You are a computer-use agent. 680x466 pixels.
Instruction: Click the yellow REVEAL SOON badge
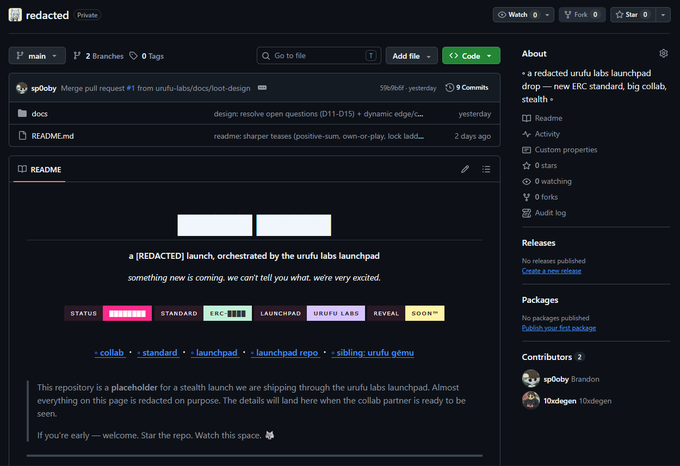406,313
